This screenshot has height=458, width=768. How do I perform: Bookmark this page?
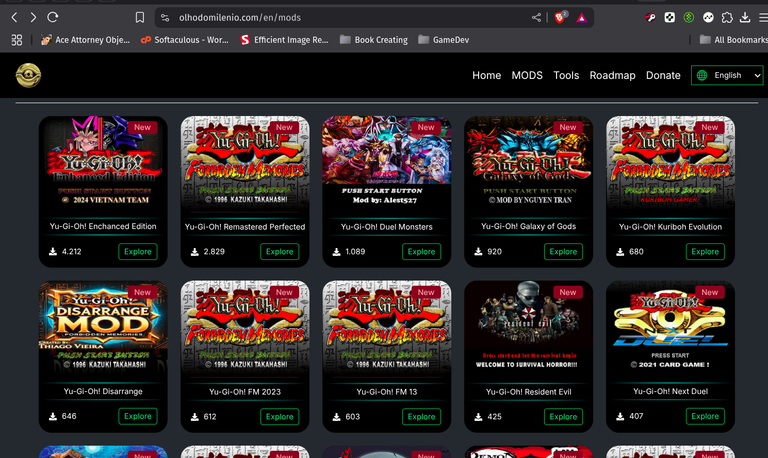click(x=140, y=18)
